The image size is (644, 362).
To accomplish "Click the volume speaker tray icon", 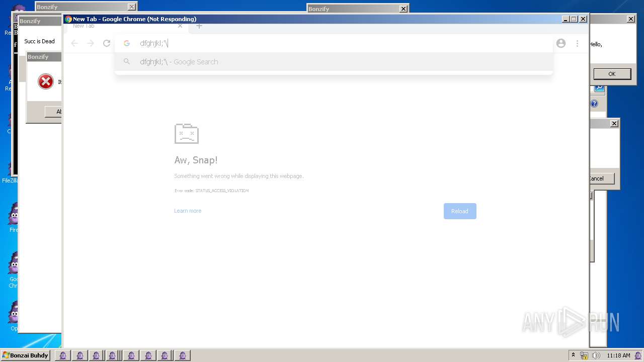I will 596,355.
